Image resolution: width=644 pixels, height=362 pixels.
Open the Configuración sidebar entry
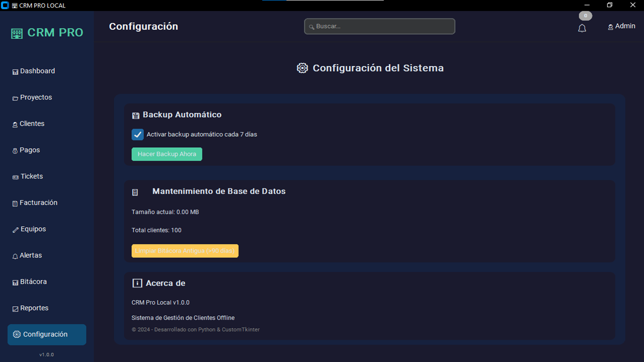[x=46, y=334]
